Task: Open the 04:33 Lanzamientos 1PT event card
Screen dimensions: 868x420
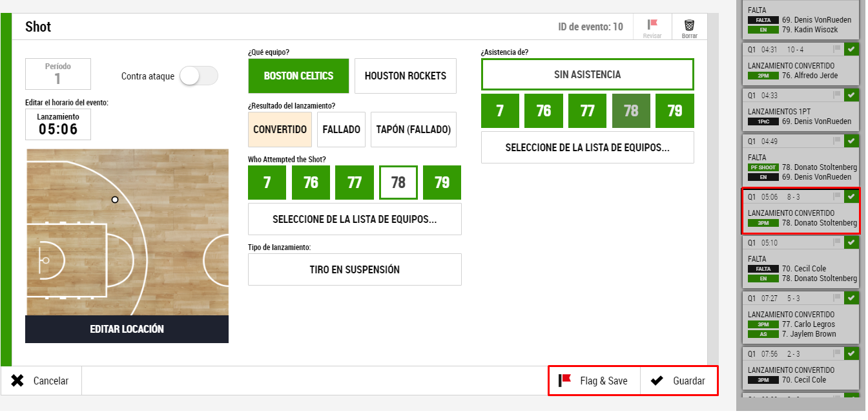Action: tap(800, 109)
